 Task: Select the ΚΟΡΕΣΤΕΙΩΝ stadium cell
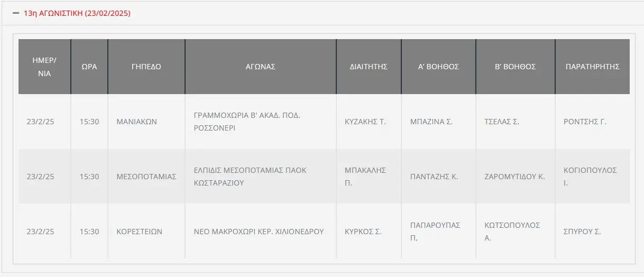(x=140, y=232)
